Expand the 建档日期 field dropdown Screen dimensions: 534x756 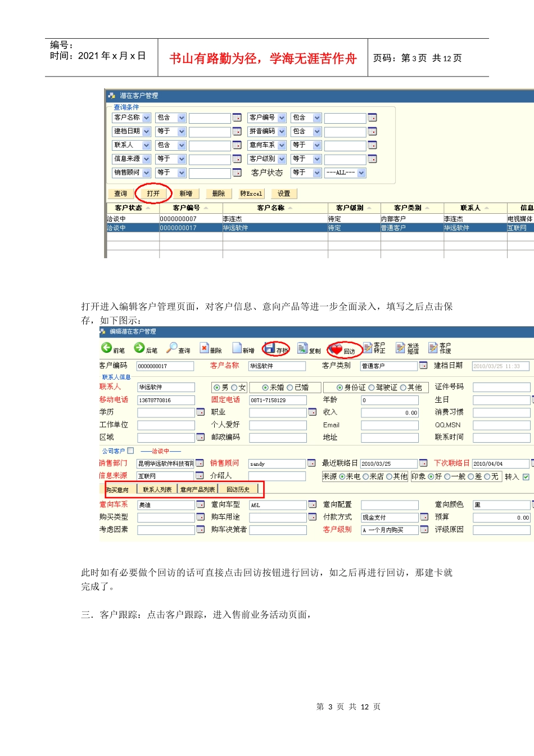(x=146, y=131)
